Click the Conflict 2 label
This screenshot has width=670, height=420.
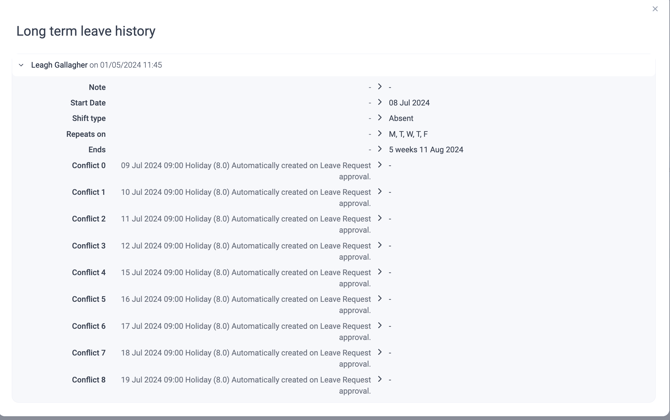click(88, 219)
